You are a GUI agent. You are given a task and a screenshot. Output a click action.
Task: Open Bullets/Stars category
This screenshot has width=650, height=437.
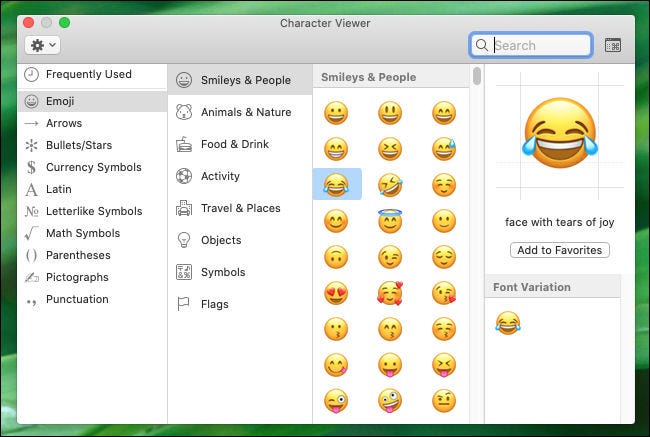pyautogui.click(x=92, y=145)
